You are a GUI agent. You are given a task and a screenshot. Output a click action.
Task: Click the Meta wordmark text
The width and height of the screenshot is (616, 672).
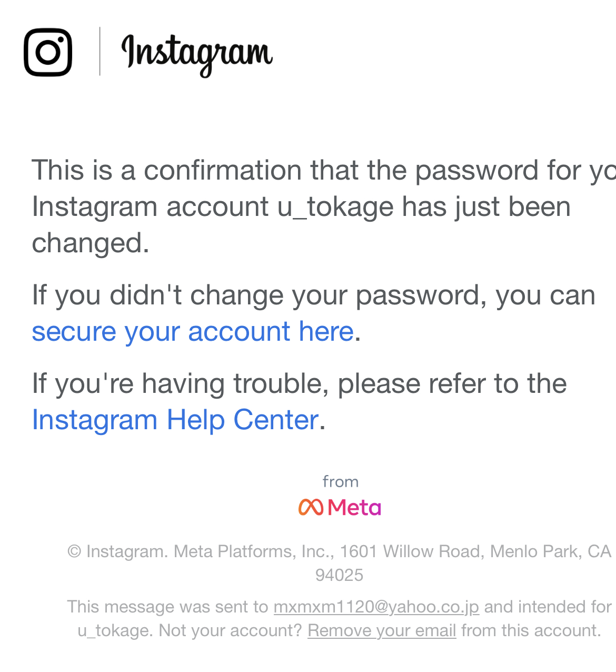tap(354, 507)
